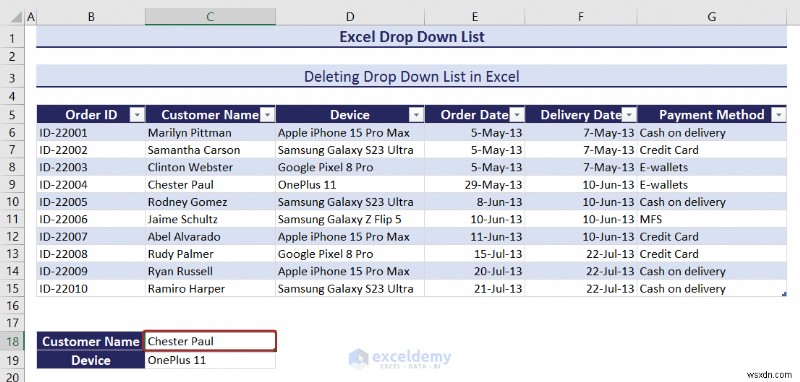This screenshot has width=800, height=382.
Task: Click the Customer Name label in row 18
Action: click(91, 341)
